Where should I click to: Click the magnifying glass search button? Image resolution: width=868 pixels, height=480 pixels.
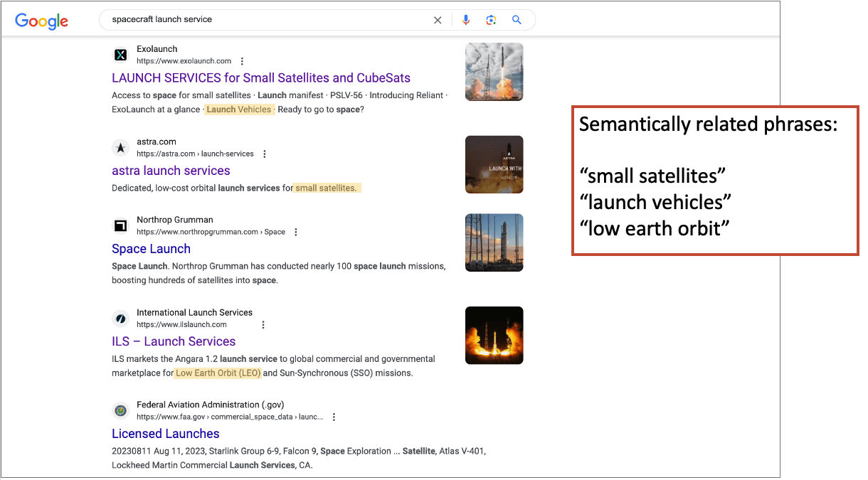517,20
